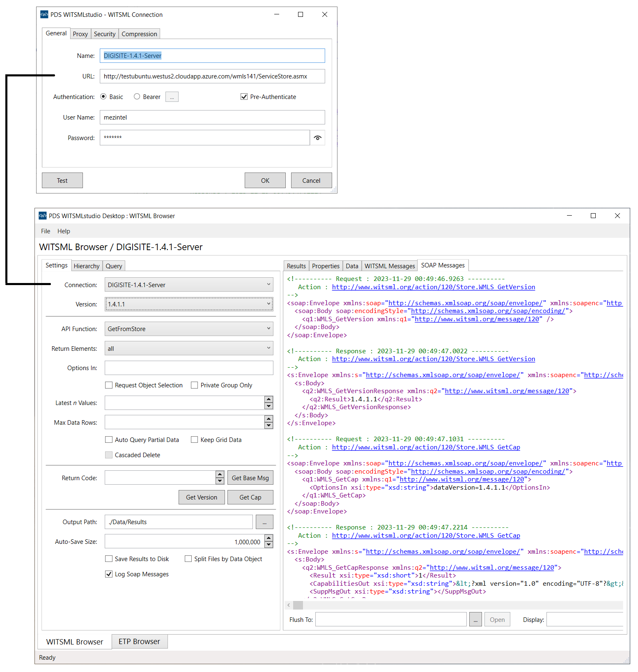Viewport: 638px width, 672px height.
Task: Decrease Auto-Save Size value
Action: pos(269,545)
